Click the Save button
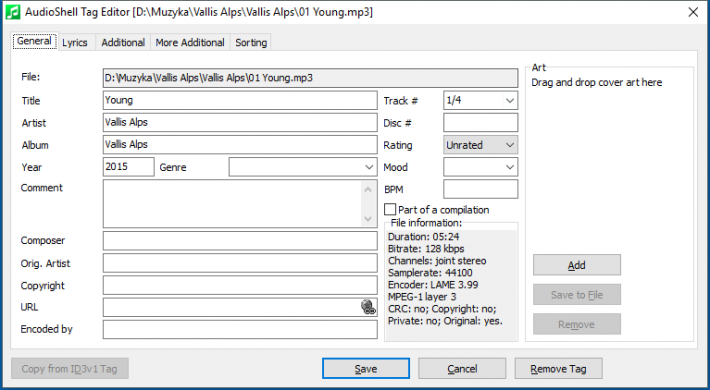This screenshot has width=710, height=390. click(x=366, y=369)
